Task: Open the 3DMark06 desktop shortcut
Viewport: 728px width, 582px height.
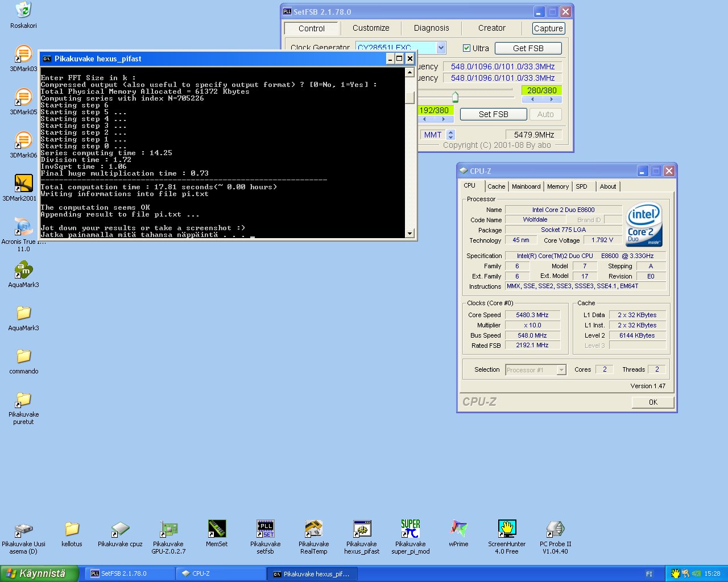Action: tap(23, 145)
